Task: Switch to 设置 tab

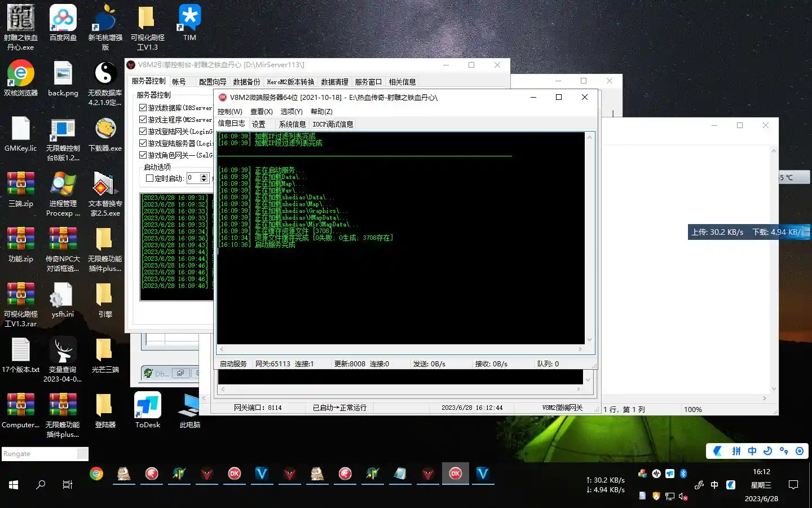Action: pyautogui.click(x=258, y=124)
